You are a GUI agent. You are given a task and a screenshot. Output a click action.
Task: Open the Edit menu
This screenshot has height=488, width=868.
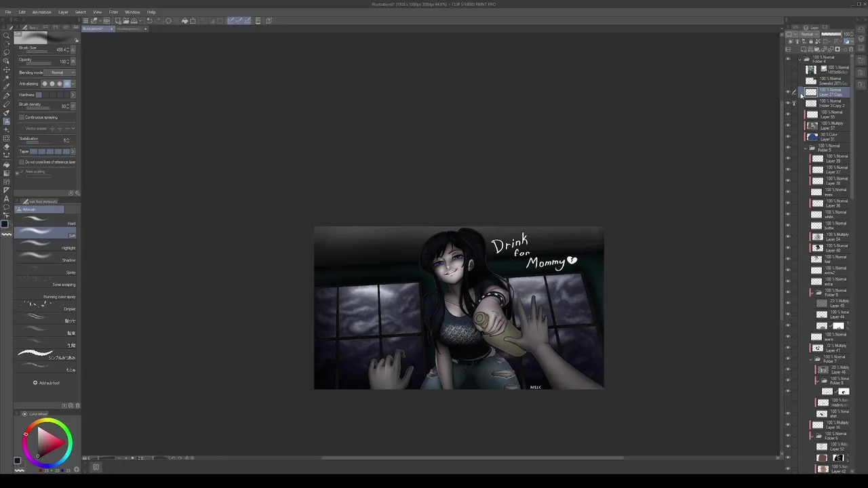(22, 12)
